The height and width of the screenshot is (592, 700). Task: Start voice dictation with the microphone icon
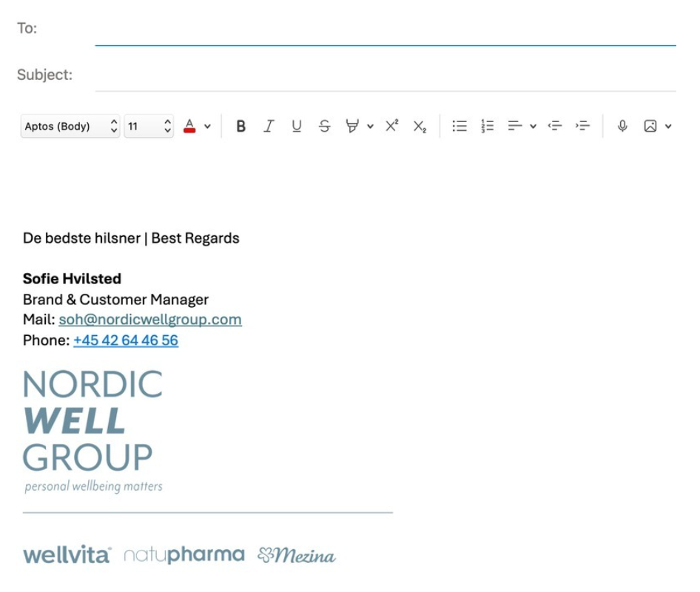(x=622, y=126)
